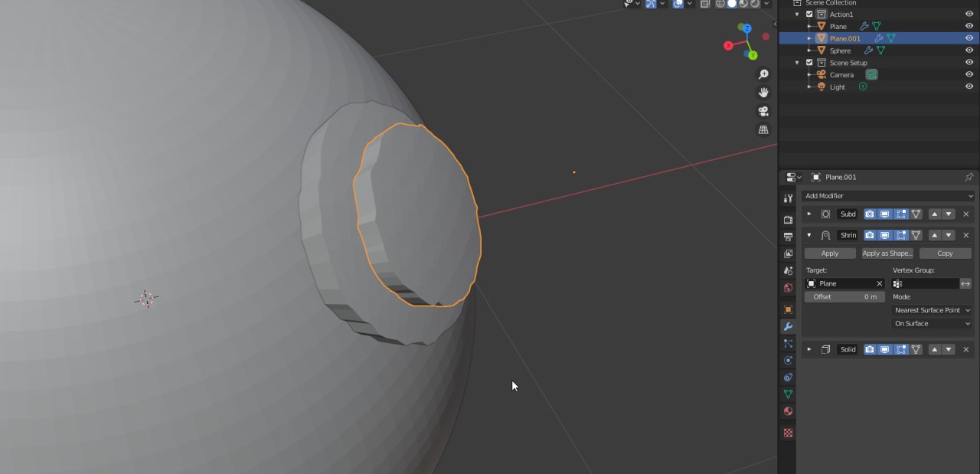Toggle render visibility of Shrinkwrap modifier
Screen dimensions: 980x474
870,235
